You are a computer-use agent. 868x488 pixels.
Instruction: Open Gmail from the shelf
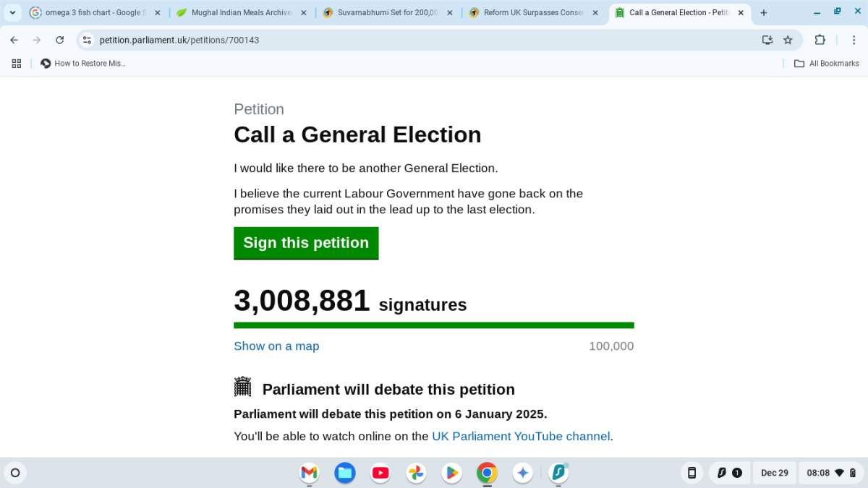(x=309, y=473)
